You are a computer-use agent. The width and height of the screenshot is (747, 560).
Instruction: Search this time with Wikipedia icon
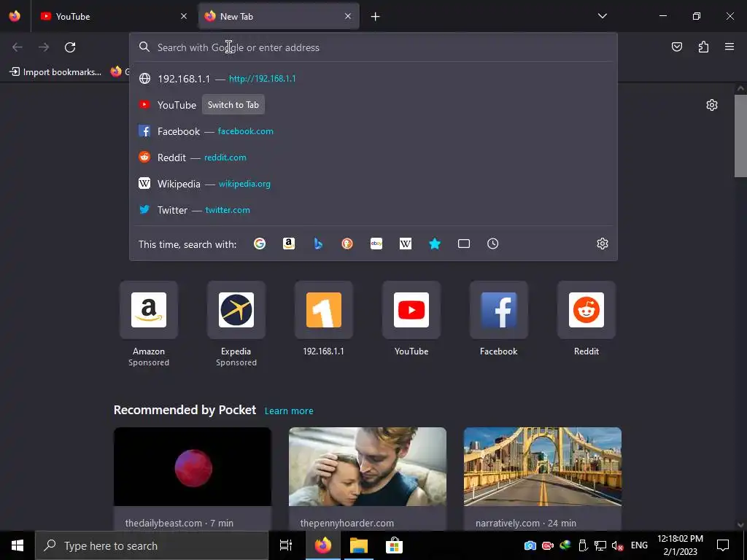[x=406, y=244]
